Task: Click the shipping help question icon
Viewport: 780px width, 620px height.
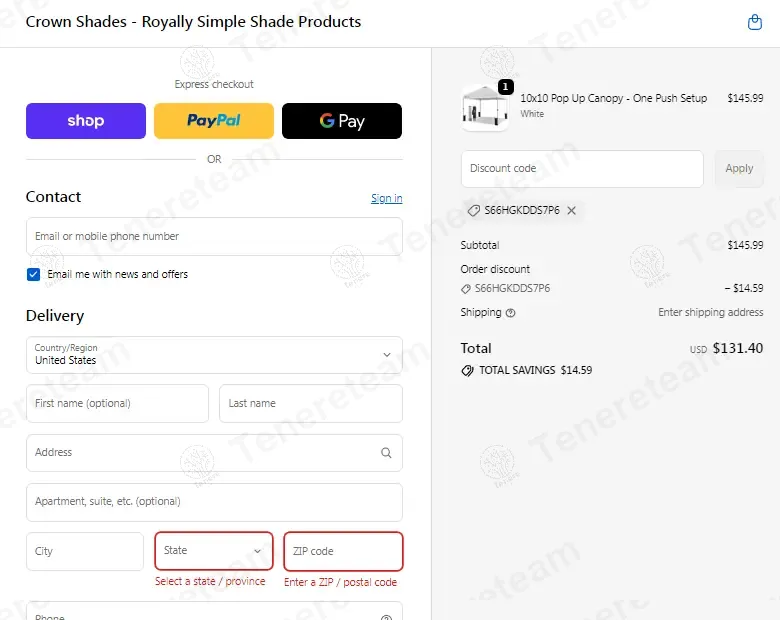Action: click(x=511, y=313)
